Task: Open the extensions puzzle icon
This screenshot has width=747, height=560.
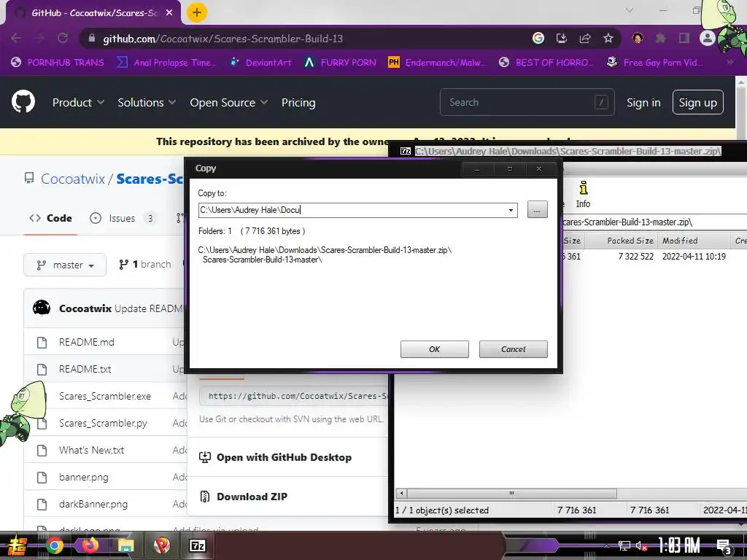Action: click(660, 38)
